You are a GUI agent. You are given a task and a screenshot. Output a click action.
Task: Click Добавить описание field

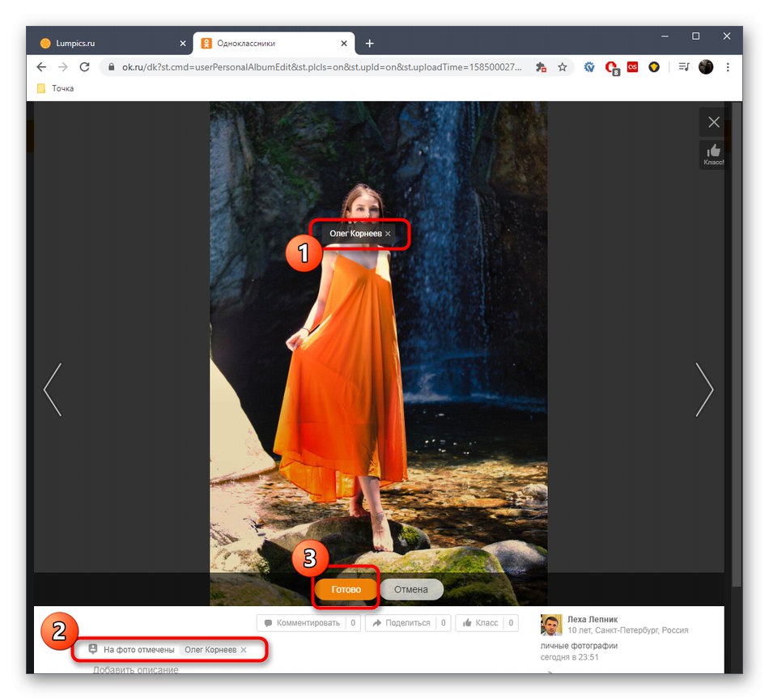[x=136, y=669]
